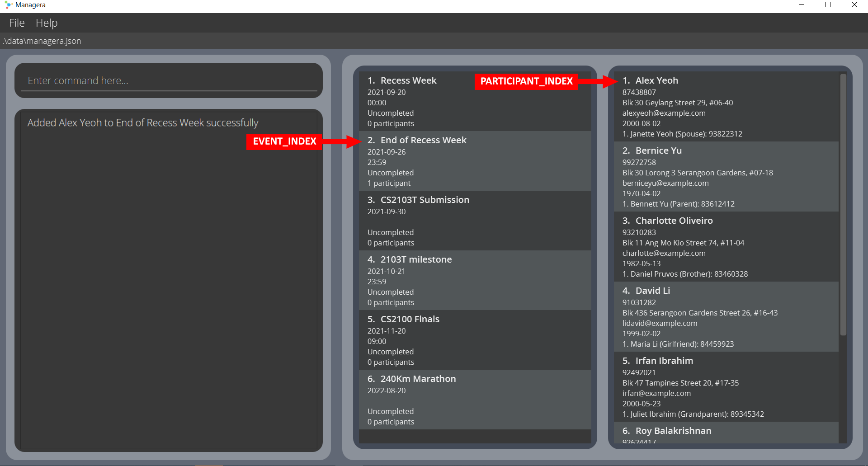This screenshot has height=466, width=868.
Task: Select participant Irfan Ibrahim
Action: (x=726, y=386)
